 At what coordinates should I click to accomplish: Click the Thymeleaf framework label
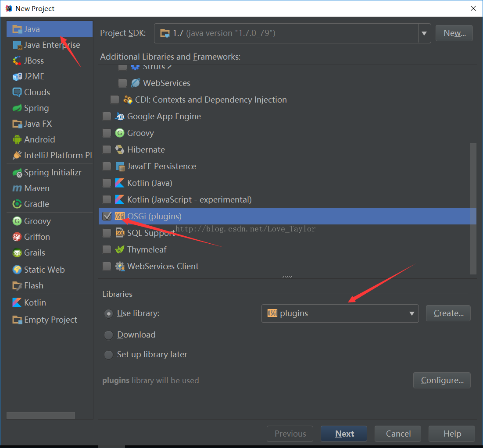click(x=147, y=249)
